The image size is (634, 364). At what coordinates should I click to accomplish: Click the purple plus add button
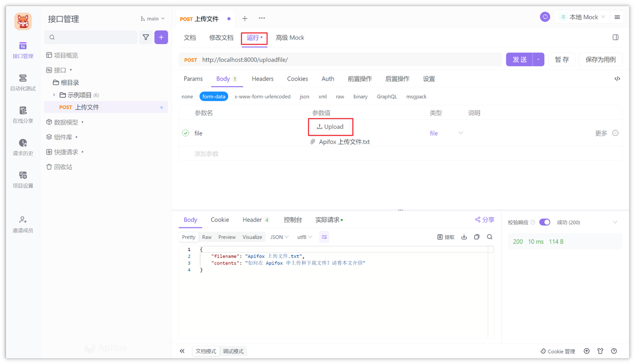(x=161, y=37)
